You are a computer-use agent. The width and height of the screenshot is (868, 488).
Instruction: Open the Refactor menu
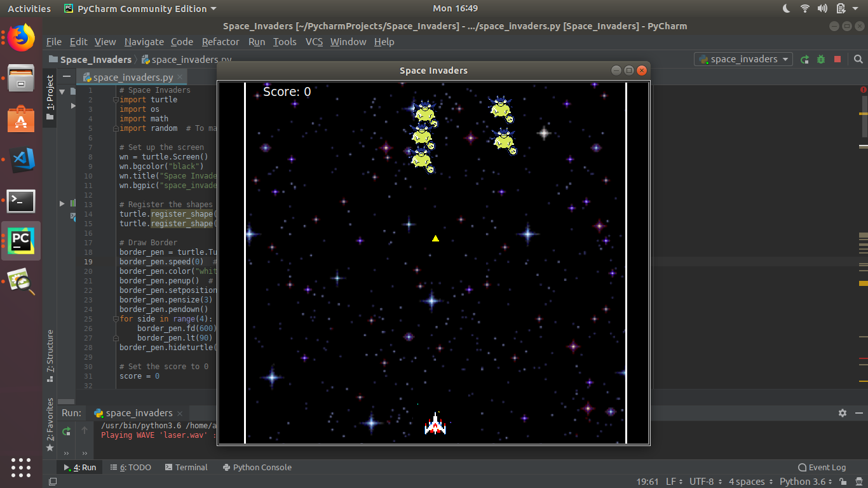220,42
